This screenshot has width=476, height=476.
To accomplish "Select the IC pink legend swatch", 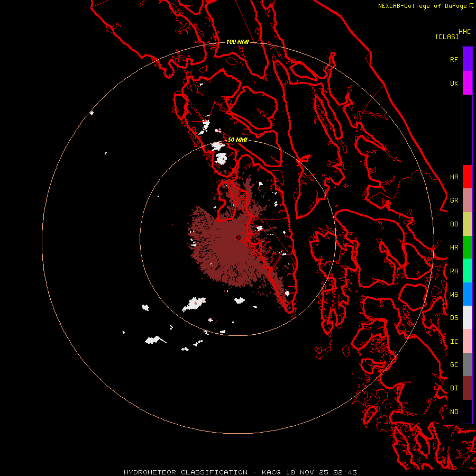I will click(x=467, y=341).
